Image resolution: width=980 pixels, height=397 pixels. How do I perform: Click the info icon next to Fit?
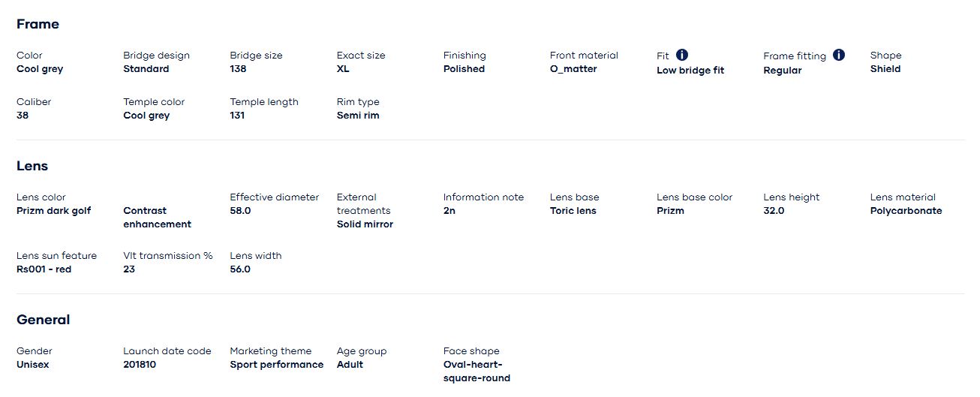tap(682, 55)
